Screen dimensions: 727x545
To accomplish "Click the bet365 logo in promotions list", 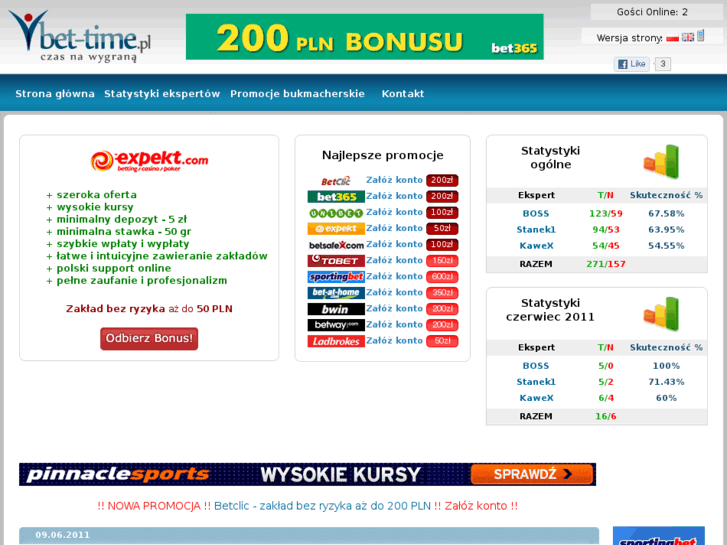I will [336, 197].
